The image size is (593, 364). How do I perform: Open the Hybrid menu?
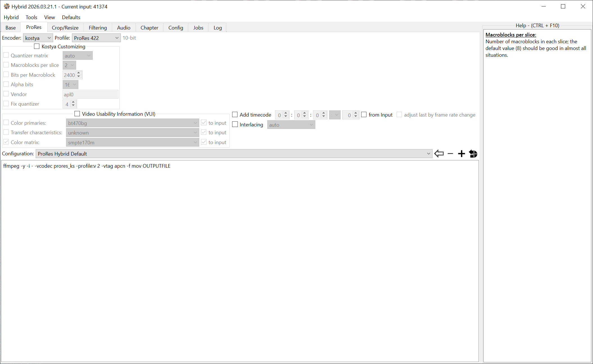tap(11, 17)
